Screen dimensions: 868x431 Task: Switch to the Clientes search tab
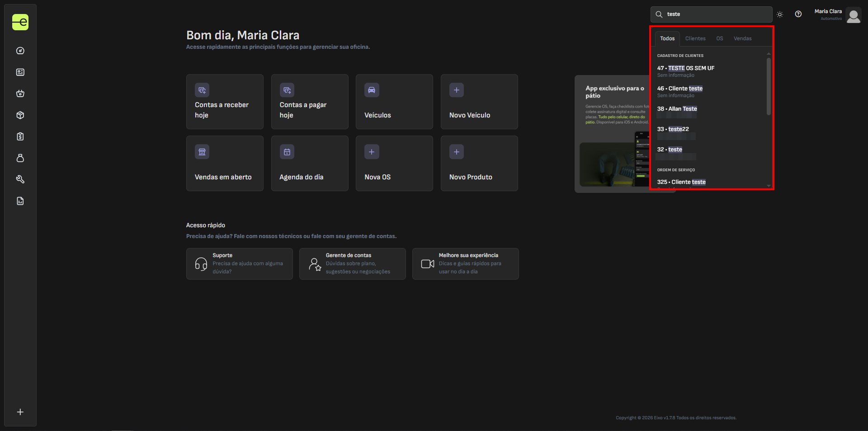pos(695,38)
